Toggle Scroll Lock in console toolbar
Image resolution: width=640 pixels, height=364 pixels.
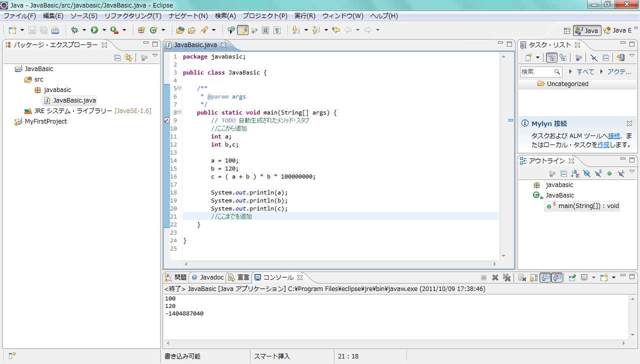(533, 277)
